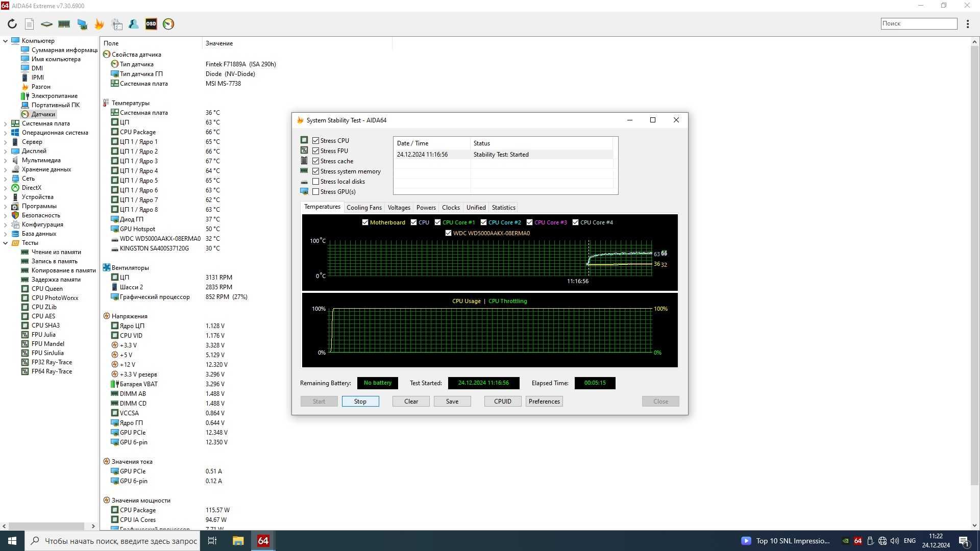Switch to the Unified tab
The width and height of the screenshot is (980, 551).
pos(476,208)
